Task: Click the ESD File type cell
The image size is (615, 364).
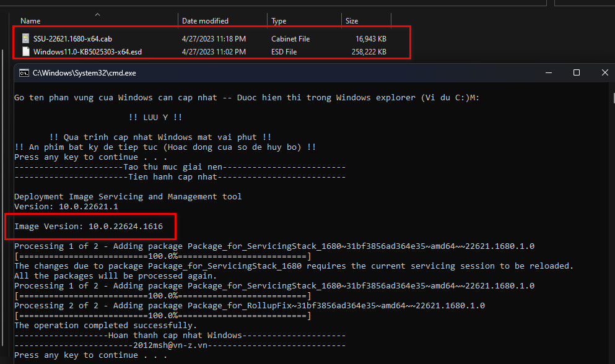Action: pyautogui.click(x=284, y=52)
